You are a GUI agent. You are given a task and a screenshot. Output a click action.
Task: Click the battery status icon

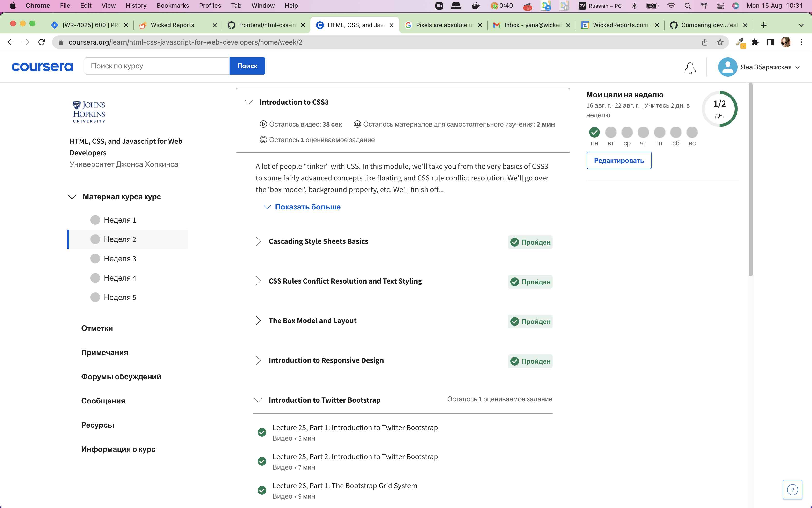(x=652, y=6)
